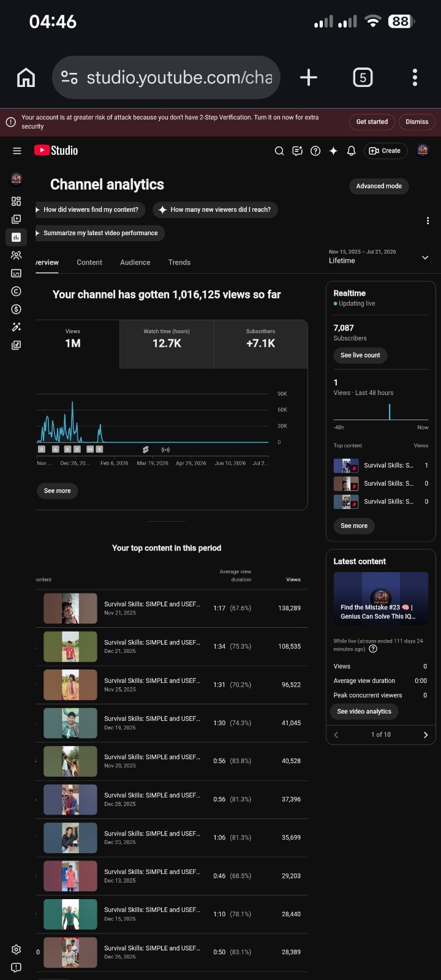The width and height of the screenshot is (441, 980).
Task: Open the hamburger navigation menu in Studio
Action: pos(17,151)
